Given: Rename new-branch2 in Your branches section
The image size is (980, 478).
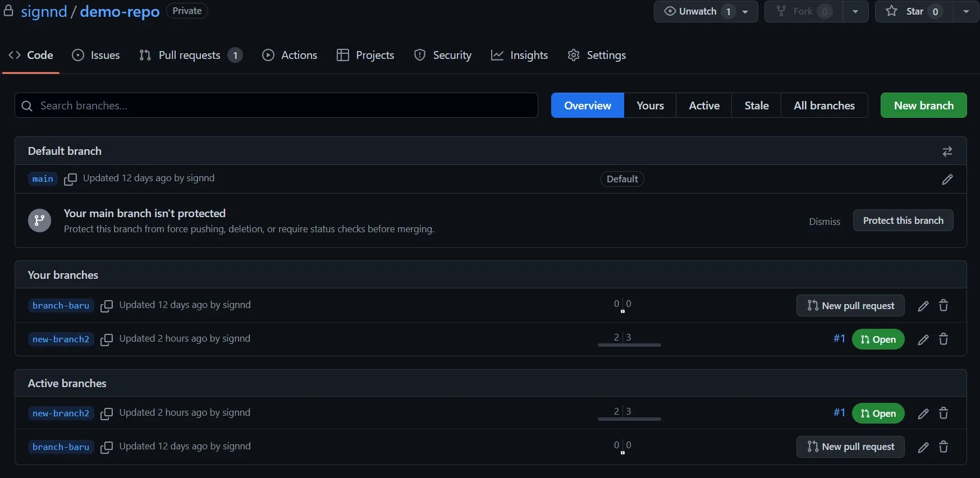Looking at the screenshot, I should point(923,339).
